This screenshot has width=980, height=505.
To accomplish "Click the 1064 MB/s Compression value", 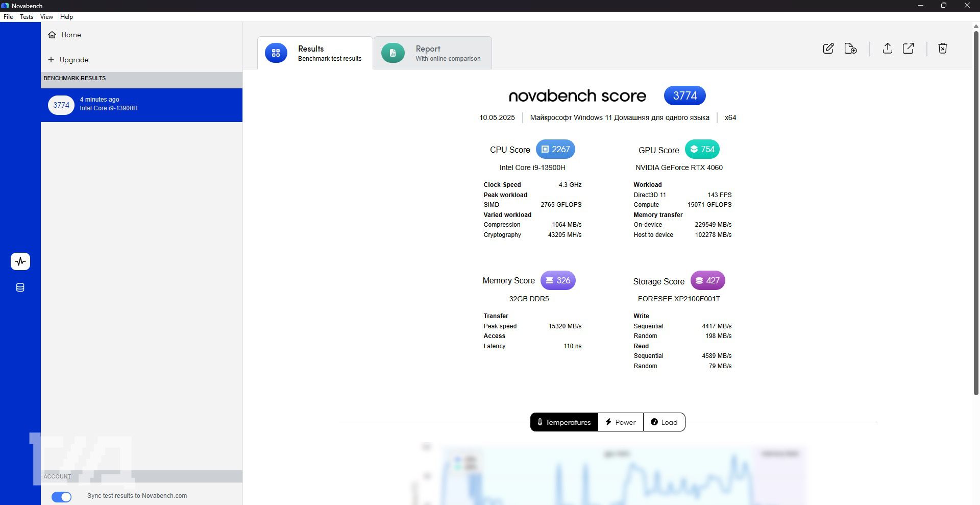I will tap(567, 225).
